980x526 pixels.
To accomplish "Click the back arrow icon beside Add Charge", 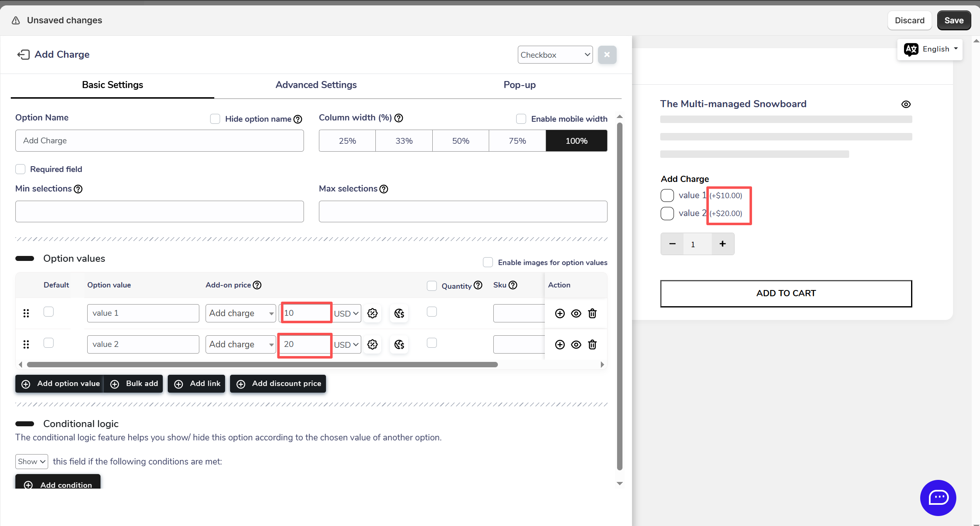I will 23,54.
